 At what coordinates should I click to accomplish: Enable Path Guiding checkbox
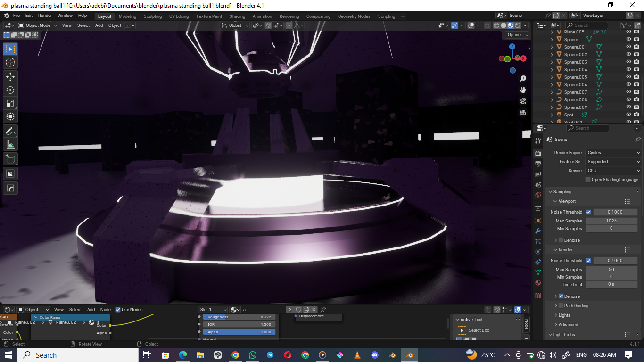click(x=561, y=306)
